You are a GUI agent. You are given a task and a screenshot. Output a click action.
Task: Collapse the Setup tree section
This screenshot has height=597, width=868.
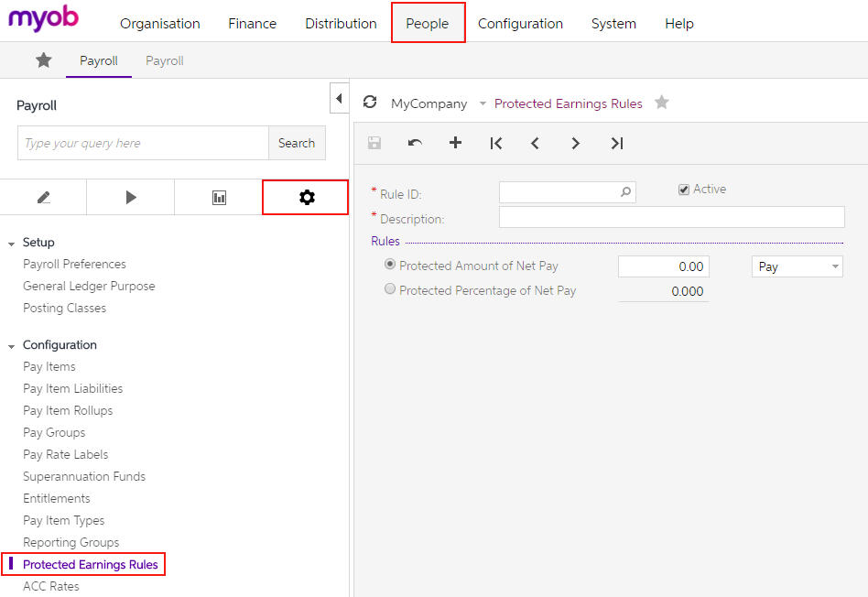11,244
